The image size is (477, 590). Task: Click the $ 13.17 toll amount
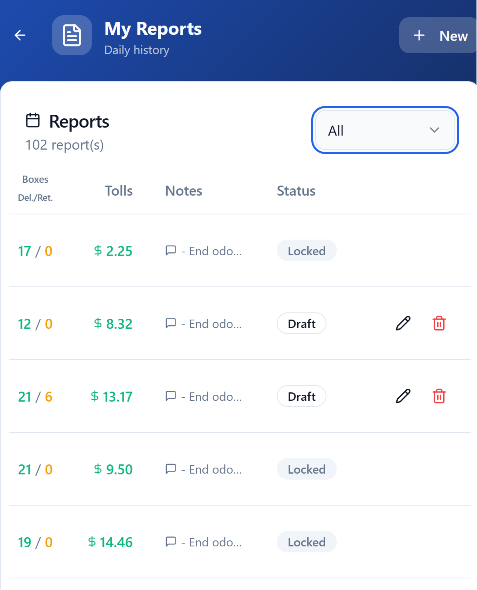coord(112,397)
